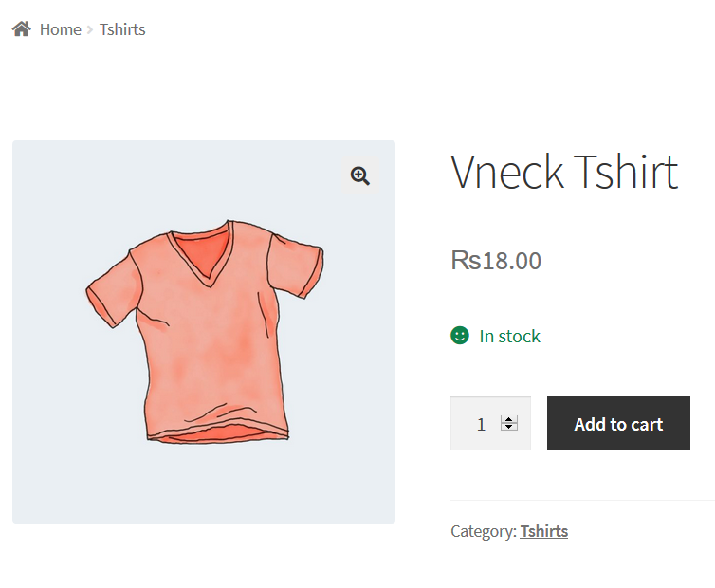Click the 18.00 price amount
Image resolution: width=715 pixels, height=588 pixels.
(512, 261)
